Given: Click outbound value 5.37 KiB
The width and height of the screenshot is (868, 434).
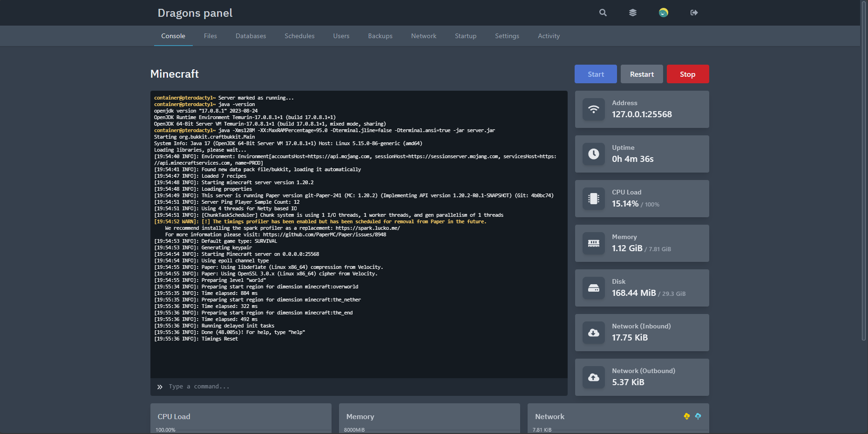Looking at the screenshot, I should [628, 382].
